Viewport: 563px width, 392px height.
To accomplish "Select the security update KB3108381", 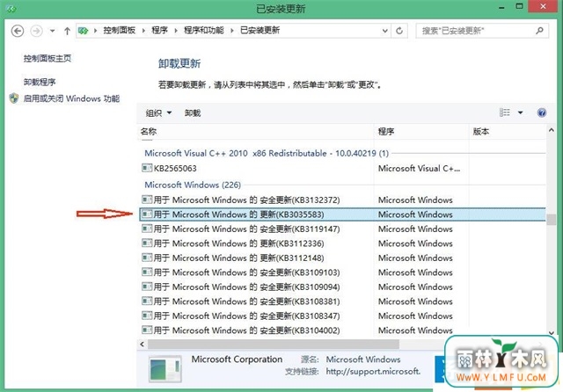I will [342, 301].
